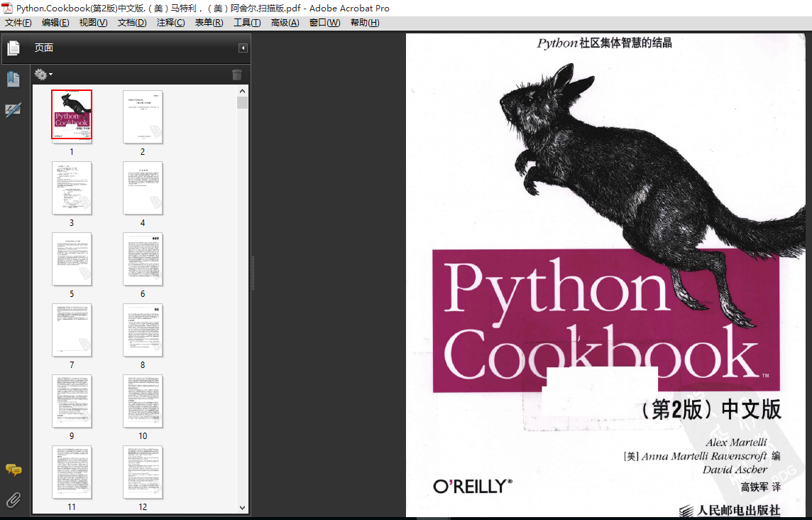Open the 帮助(H) menu
812x520 pixels.
365,22
